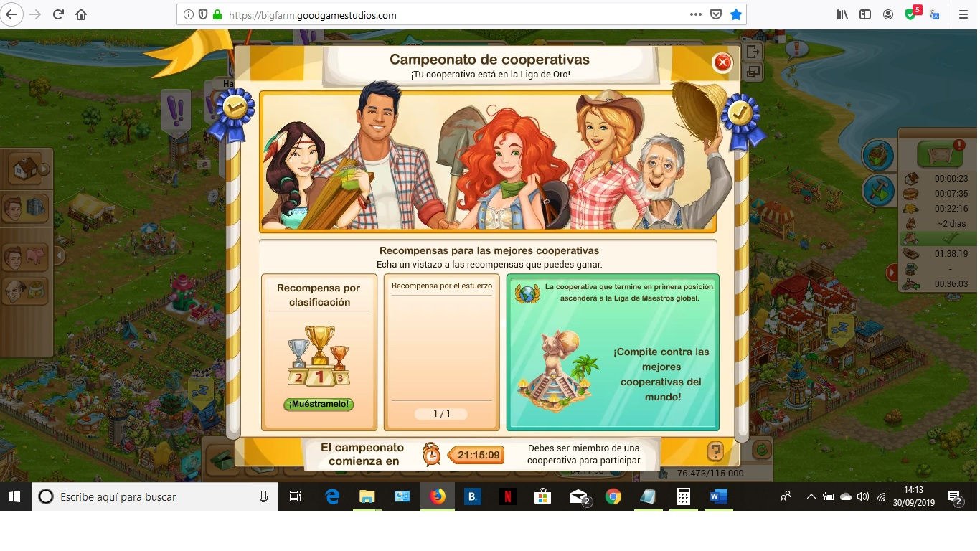Toggle the game fullscreen window icon

tap(753, 72)
